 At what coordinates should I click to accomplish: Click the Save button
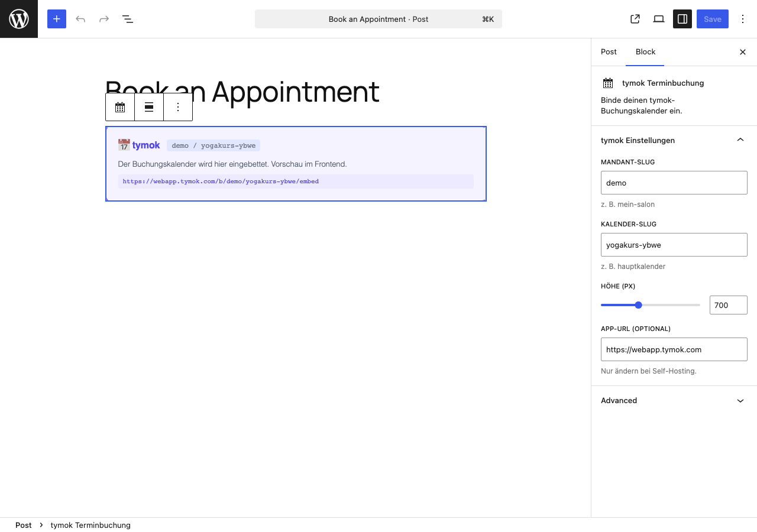713,19
